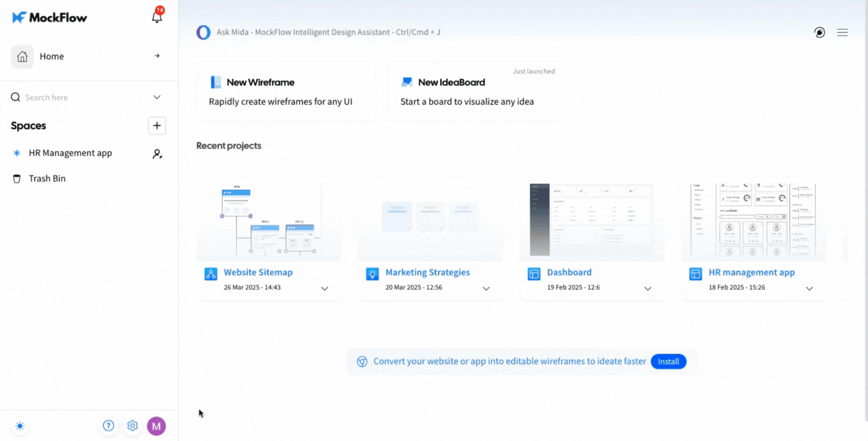Expand Marketing Strategies options chevron
Screen dimensions: 868x441
pos(486,288)
